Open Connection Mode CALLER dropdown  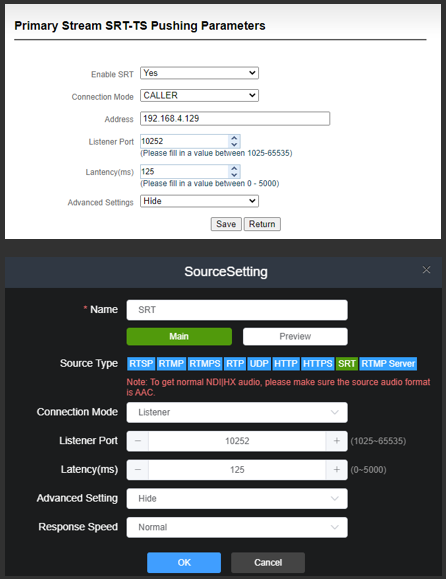tap(199, 96)
